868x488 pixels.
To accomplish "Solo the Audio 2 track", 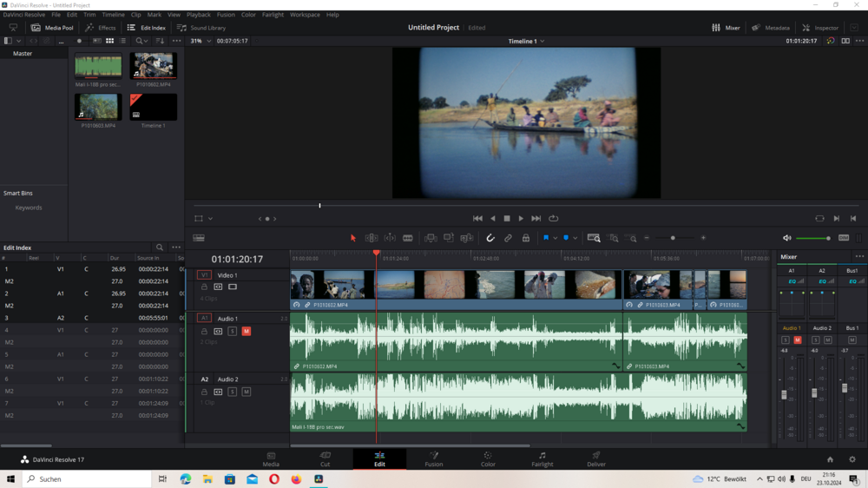I will [x=233, y=392].
